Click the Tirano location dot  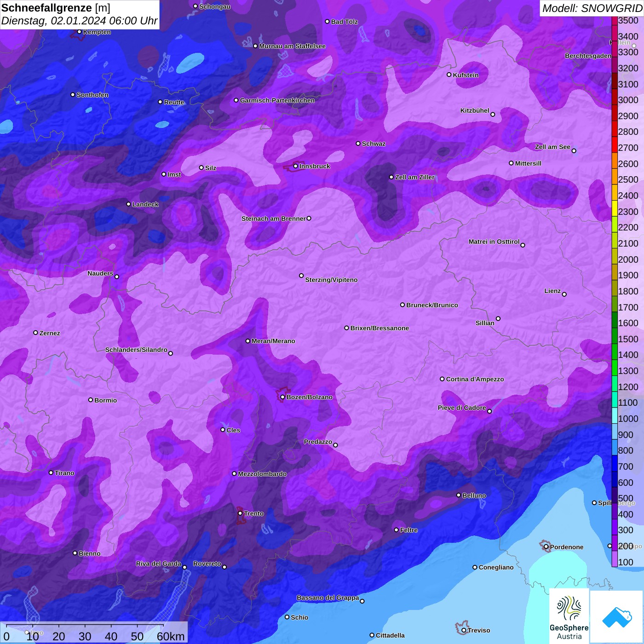click(x=51, y=472)
